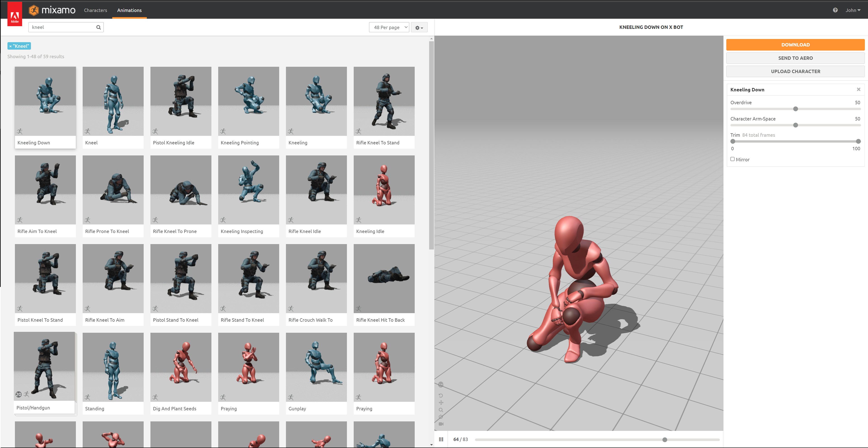868x448 pixels.
Task: Close the Kneeling Down settings panel
Action: tap(859, 89)
